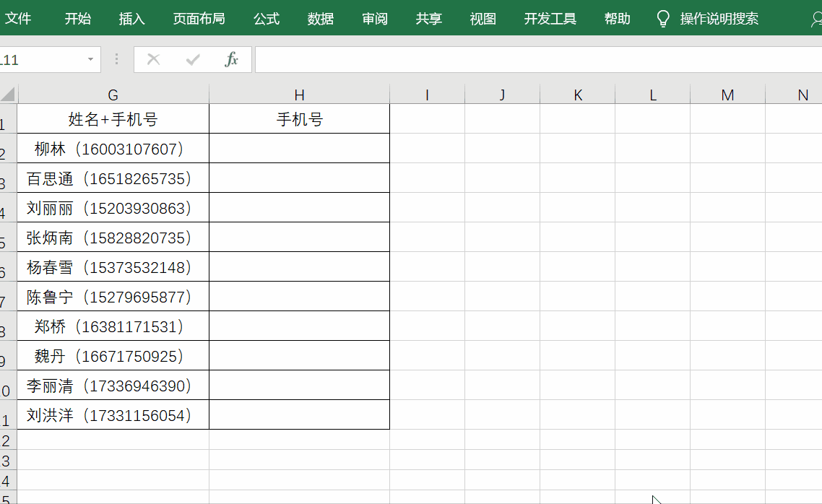
Task: Select the 手机号 header cell
Action: click(299, 119)
